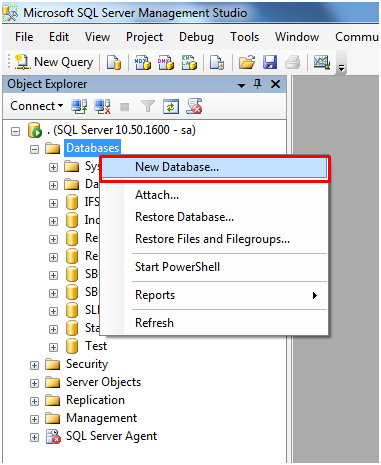Click the Analysis Services DMX Query icon
Image resolution: width=381 pixels, height=465 pixels.
click(166, 62)
